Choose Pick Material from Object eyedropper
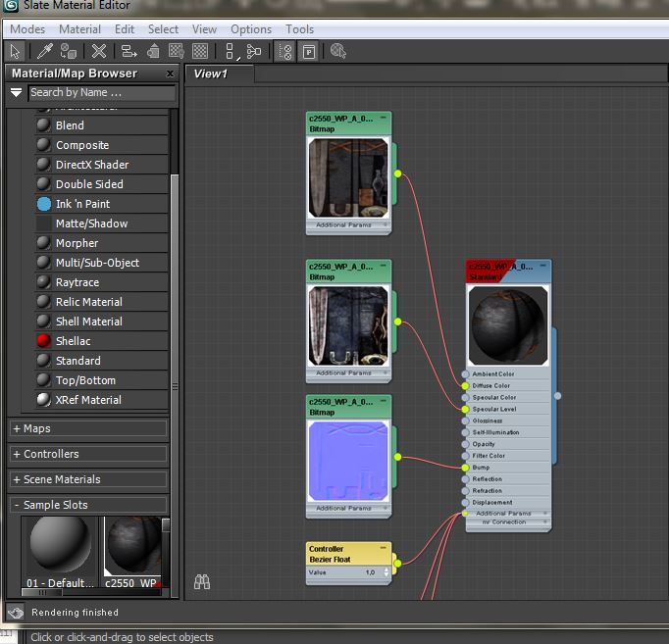 (x=44, y=52)
